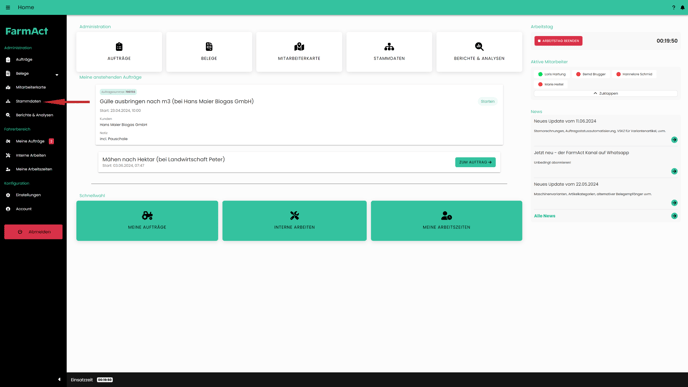Click the red Abmelden button
Image resolution: width=688 pixels, height=387 pixels.
click(33, 232)
